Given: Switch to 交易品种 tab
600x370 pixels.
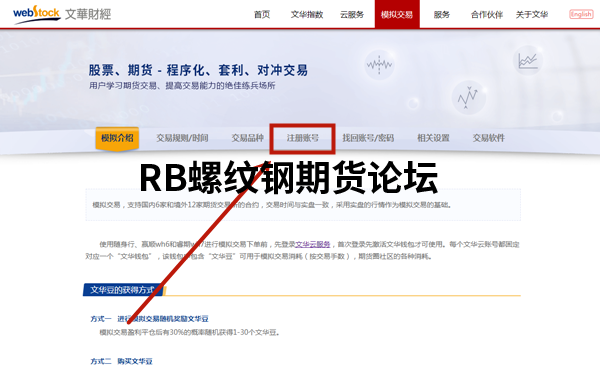Looking at the screenshot, I should pos(248,138).
